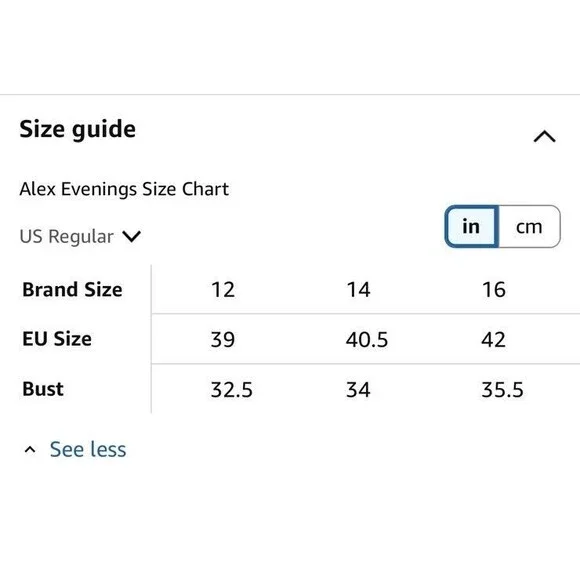The image size is (580, 580).
Task: Click the Size guide heading
Action: [78, 129]
